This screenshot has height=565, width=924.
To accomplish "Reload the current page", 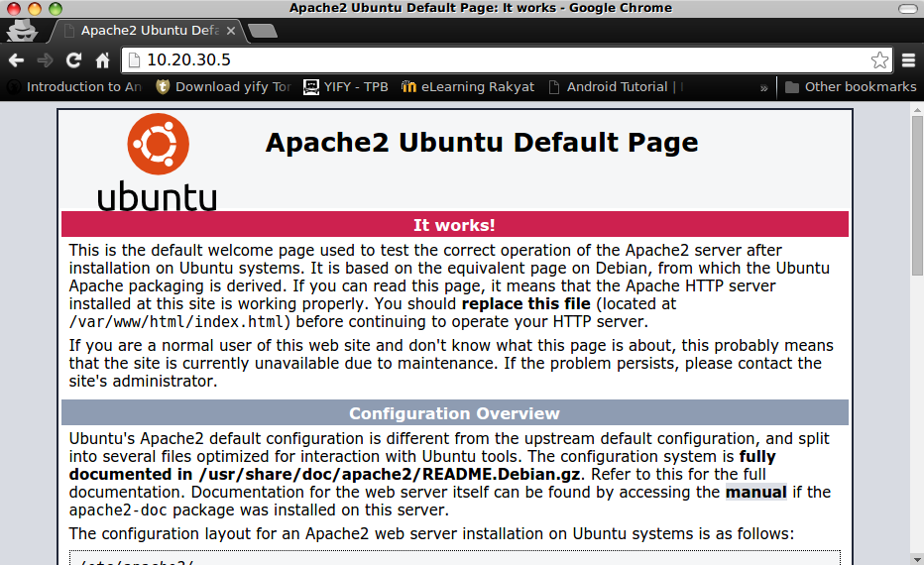I will 73,60.
